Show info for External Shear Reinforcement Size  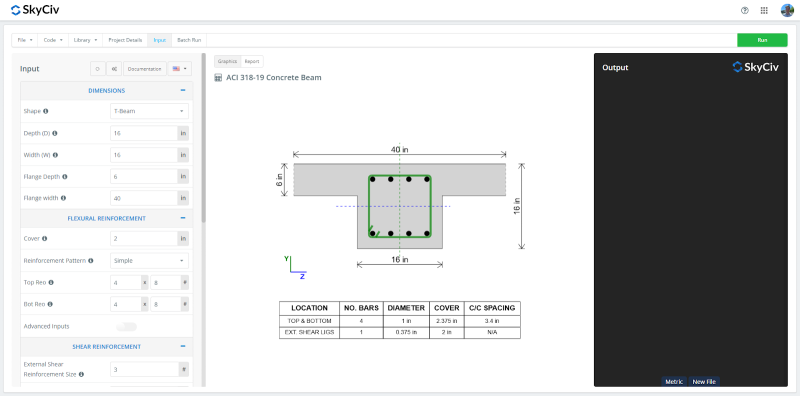click(x=81, y=374)
